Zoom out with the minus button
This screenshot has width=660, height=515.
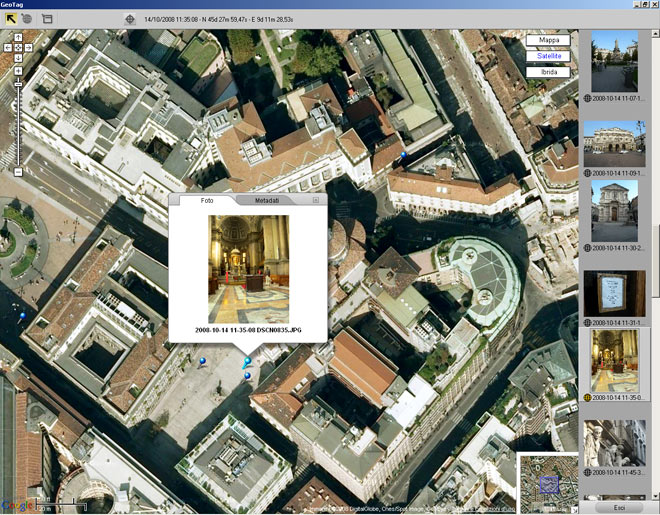(x=18, y=172)
